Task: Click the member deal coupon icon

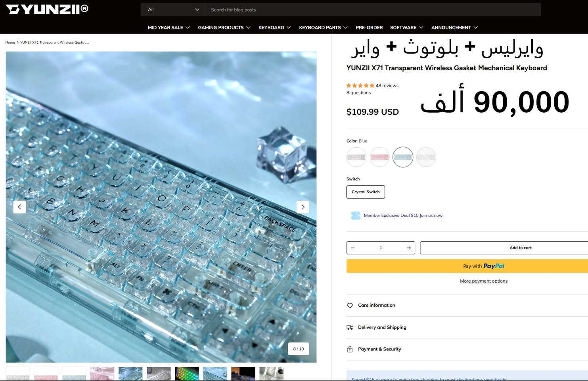Action: click(x=356, y=216)
